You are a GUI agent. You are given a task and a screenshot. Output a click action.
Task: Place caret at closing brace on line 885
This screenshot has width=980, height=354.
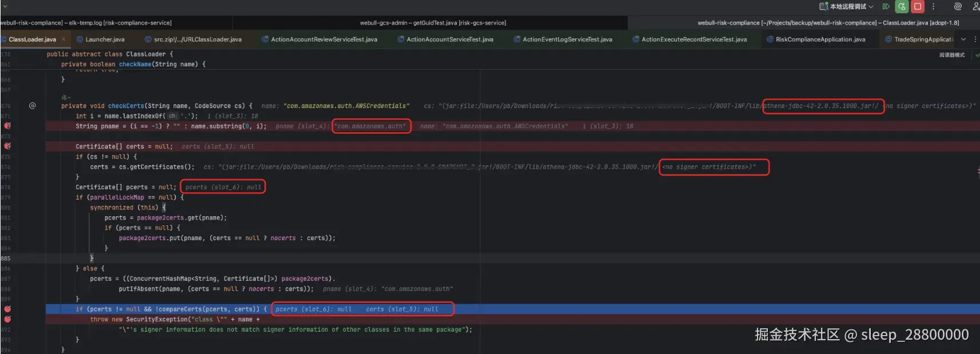pos(91,258)
